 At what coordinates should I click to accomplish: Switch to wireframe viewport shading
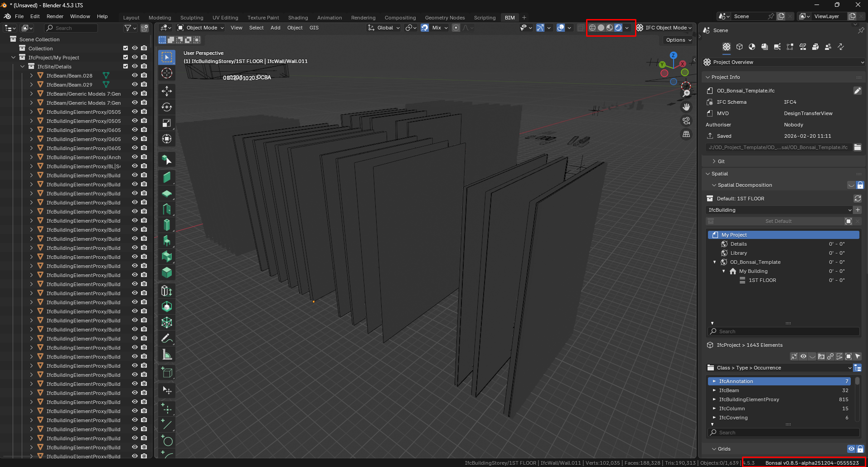coord(592,28)
